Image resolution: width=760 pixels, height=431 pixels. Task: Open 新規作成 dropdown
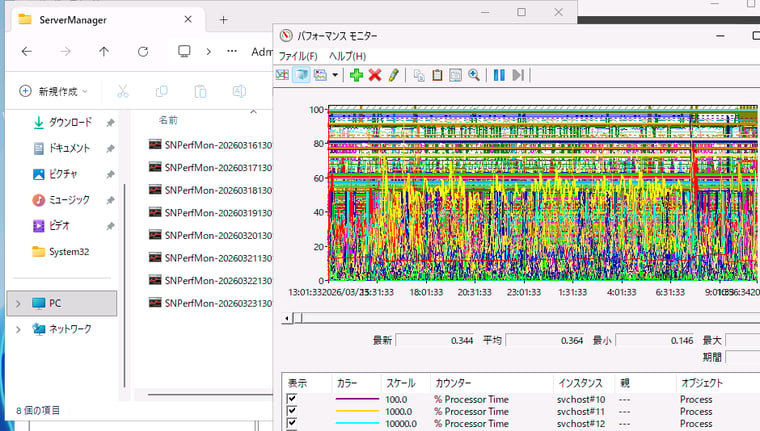(x=53, y=91)
